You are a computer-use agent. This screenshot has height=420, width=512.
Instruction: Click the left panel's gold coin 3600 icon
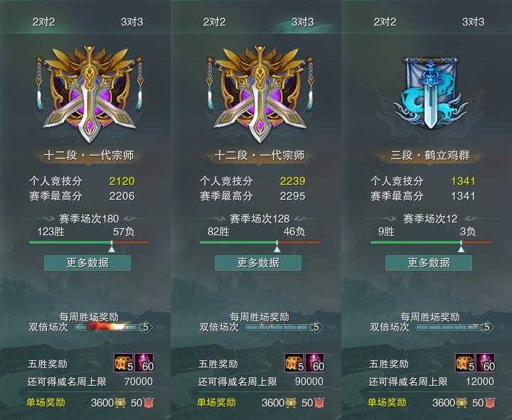(120, 403)
